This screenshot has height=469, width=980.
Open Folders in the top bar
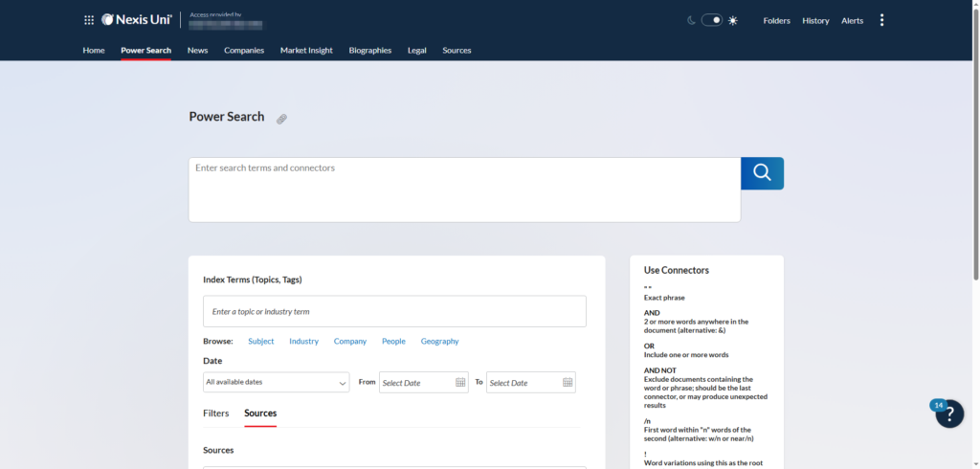pyautogui.click(x=776, y=20)
